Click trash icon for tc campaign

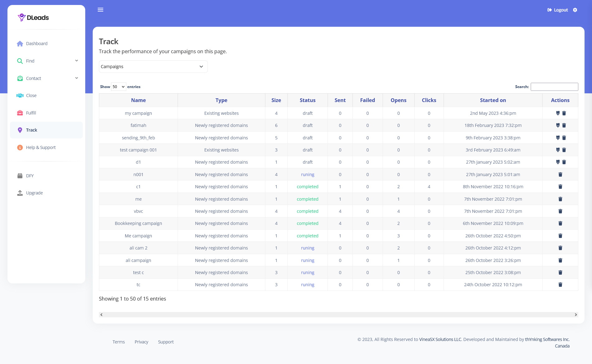(560, 285)
